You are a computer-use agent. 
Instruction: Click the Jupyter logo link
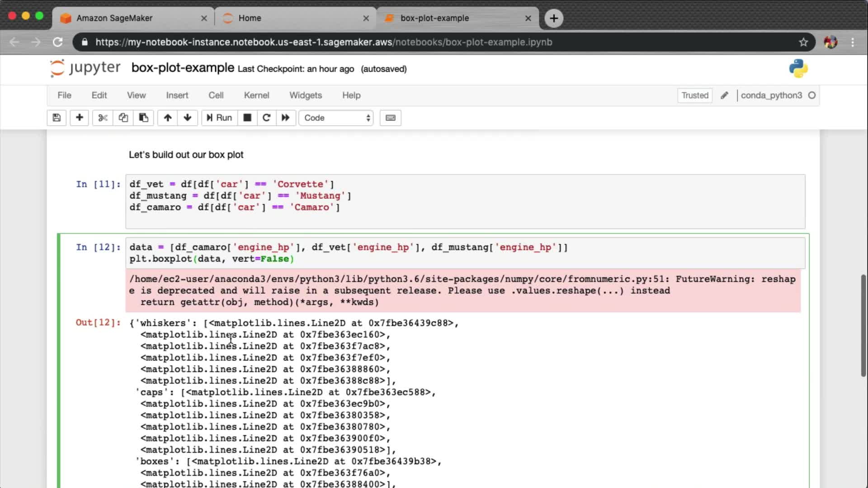[x=85, y=68]
